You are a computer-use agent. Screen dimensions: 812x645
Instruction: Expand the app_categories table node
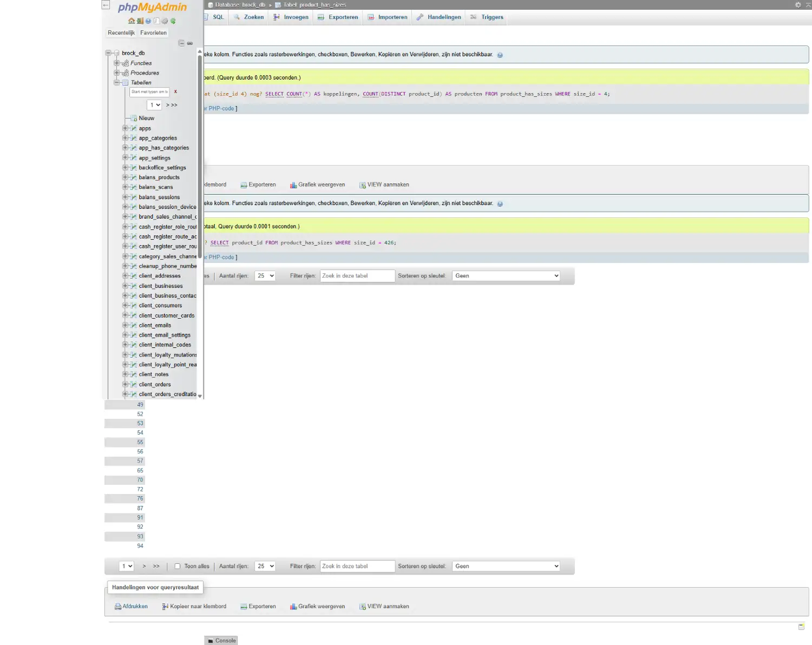[125, 138]
